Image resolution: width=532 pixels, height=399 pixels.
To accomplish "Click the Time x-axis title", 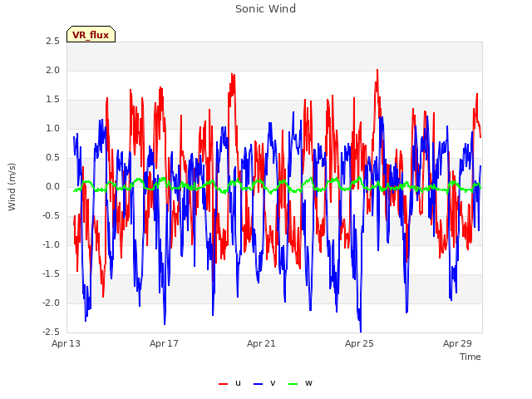I will tap(470, 357).
